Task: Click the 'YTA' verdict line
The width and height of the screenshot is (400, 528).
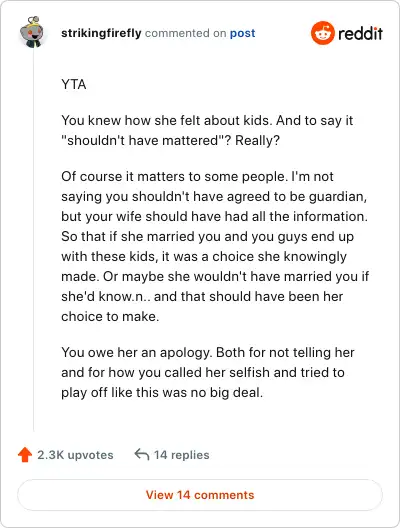Action: pos(74,84)
